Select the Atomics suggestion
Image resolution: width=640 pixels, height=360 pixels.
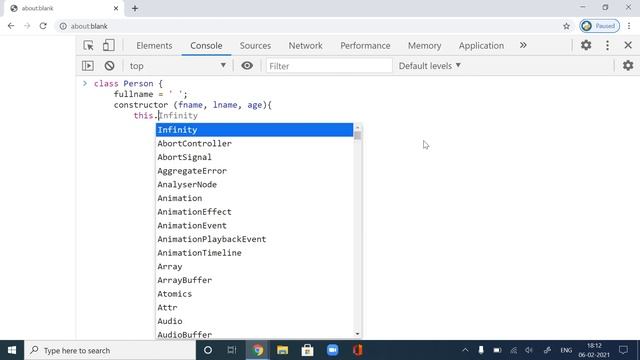[254, 294]
